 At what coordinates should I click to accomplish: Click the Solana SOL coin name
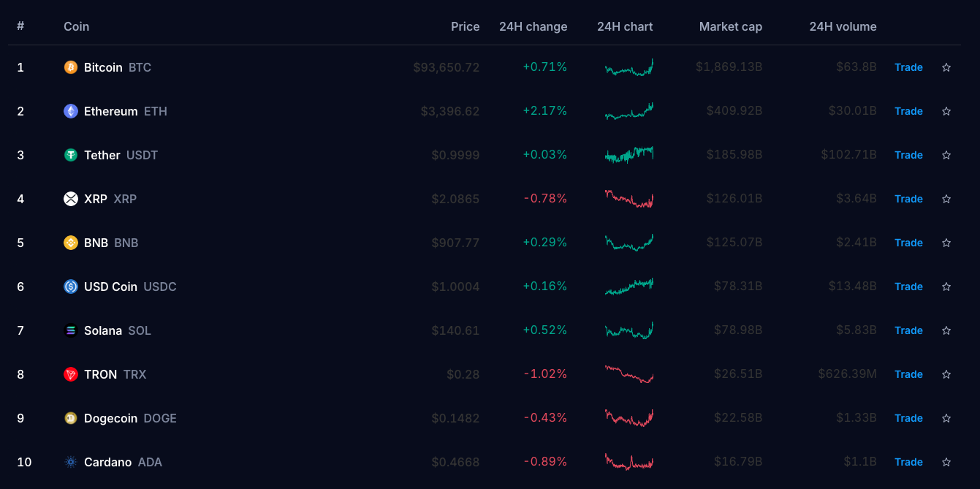click(x=118, y=330)
